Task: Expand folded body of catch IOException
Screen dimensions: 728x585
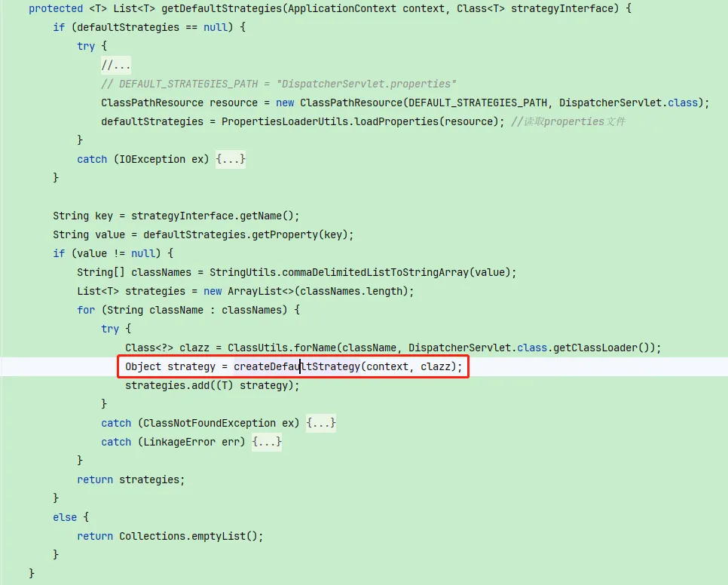Action: 231,159
